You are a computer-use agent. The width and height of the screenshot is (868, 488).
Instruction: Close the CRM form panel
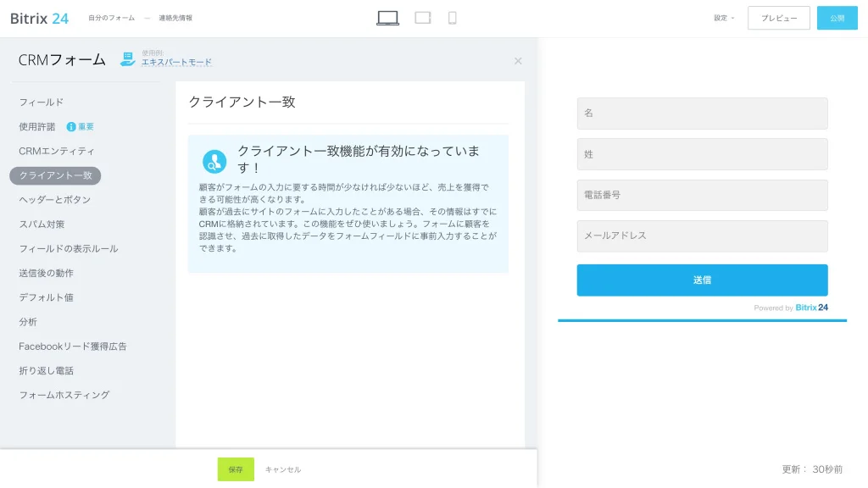pos(518,61)
